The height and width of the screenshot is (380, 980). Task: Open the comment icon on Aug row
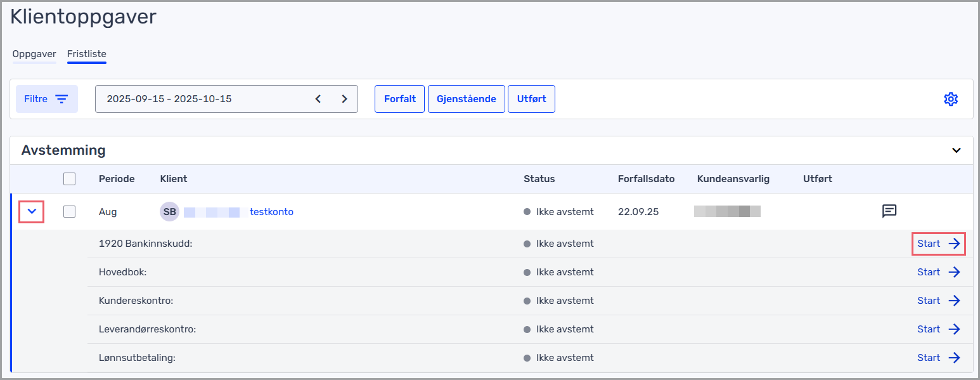coord(889,211)
